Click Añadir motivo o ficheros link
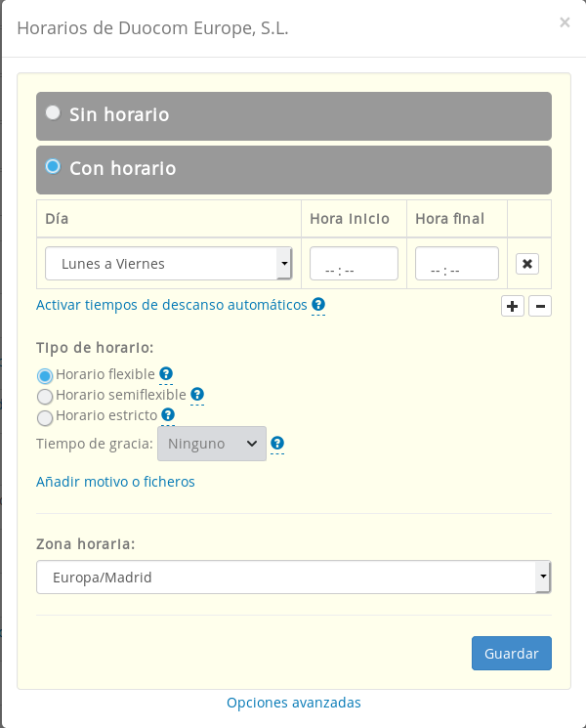Image resolution: width=586 pixels, height=728 pixels. (115, 482)
